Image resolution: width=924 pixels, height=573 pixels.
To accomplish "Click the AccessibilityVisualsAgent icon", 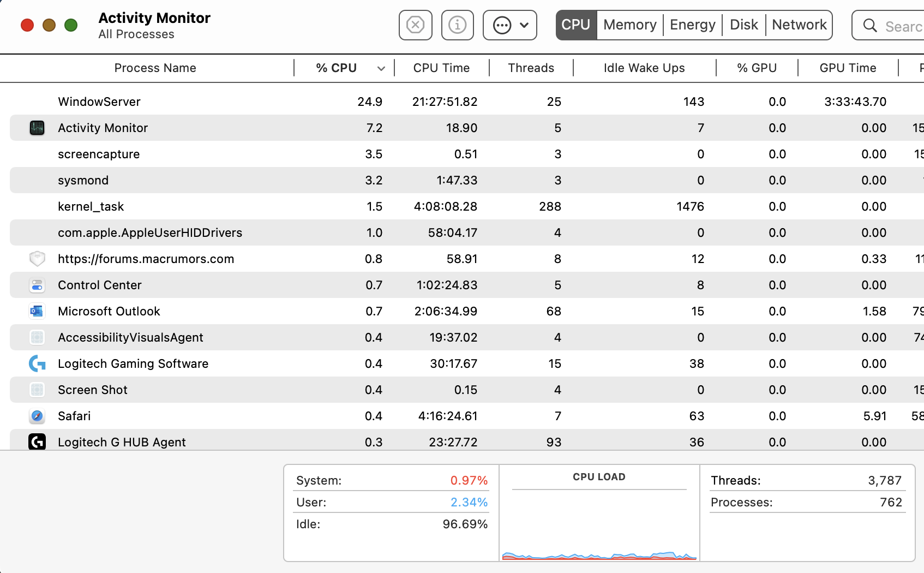I will pyautogui.click(x=37, y=337).
